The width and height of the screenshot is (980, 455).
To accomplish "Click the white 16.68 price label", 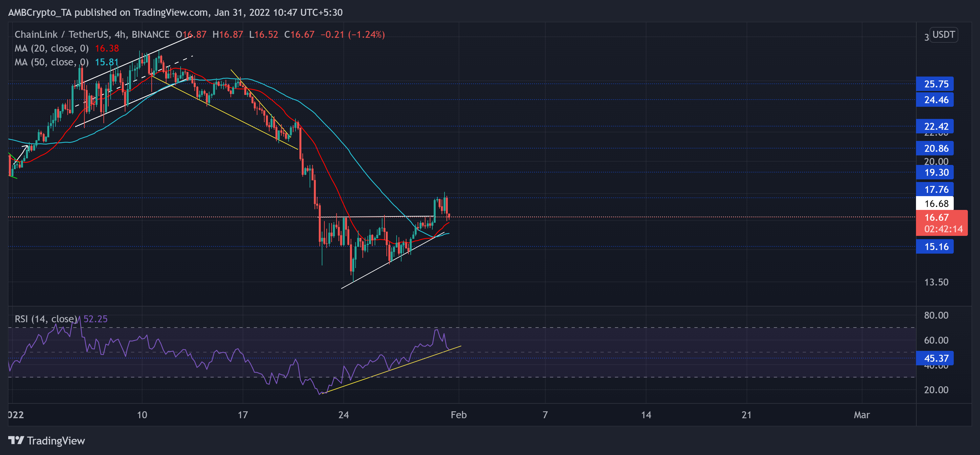I will [935, 204].
